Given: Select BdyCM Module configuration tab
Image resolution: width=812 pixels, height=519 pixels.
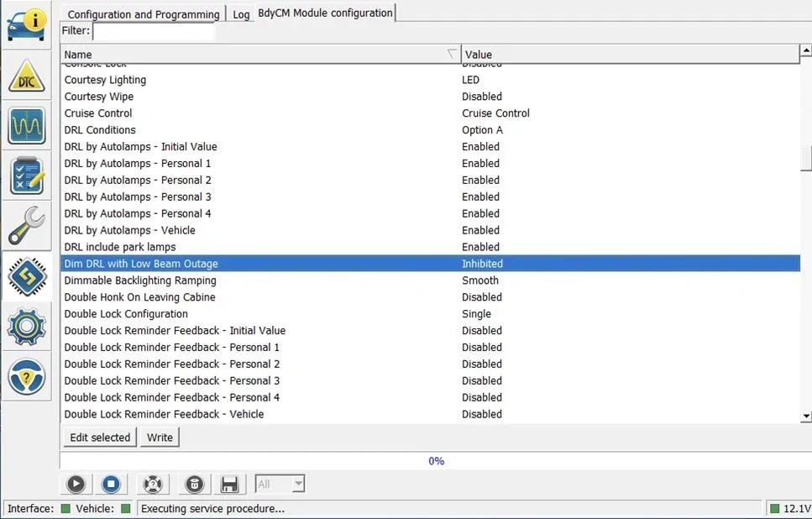Looking at the screenshot, I should 325,13.
